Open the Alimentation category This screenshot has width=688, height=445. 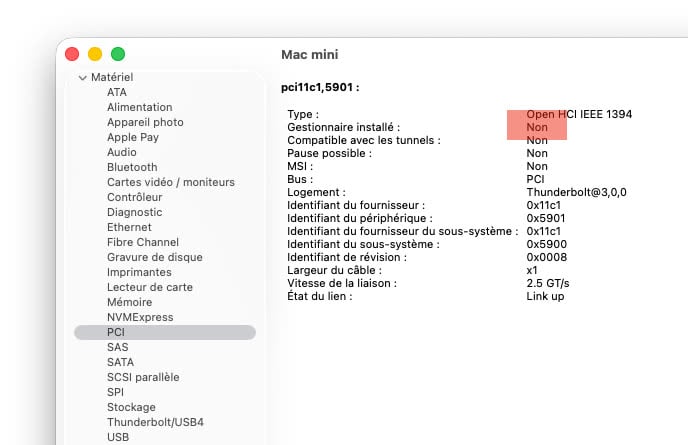(x=140, y=107)
